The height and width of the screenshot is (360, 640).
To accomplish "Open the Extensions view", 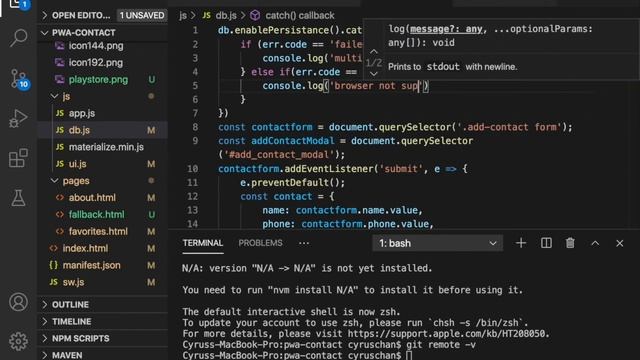I will click(x=18, y=158).
